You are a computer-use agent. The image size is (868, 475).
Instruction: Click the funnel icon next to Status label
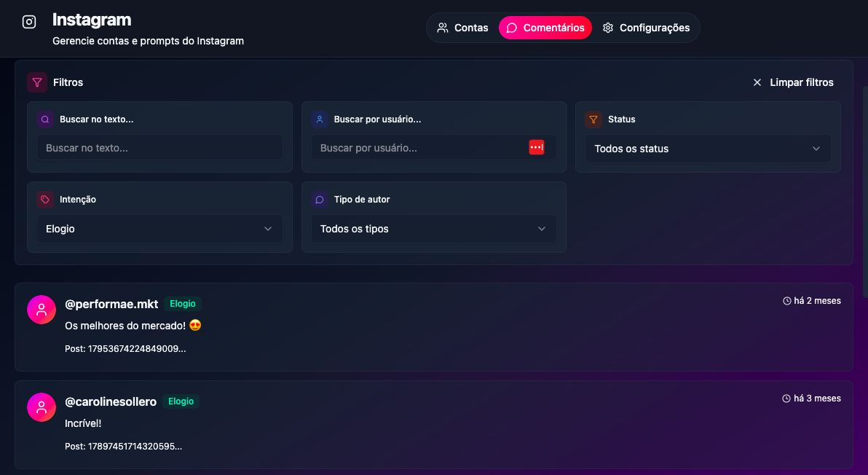pos(593,119)
